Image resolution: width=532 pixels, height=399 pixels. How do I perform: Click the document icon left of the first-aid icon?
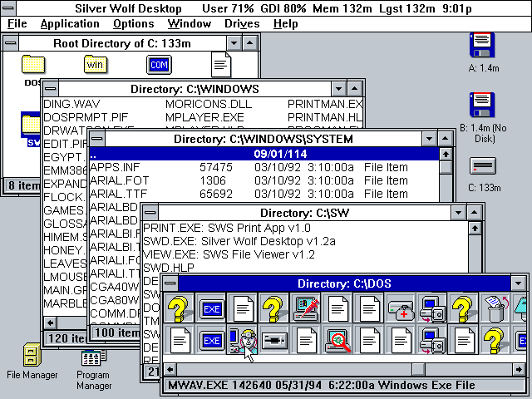tap(369, 308)
